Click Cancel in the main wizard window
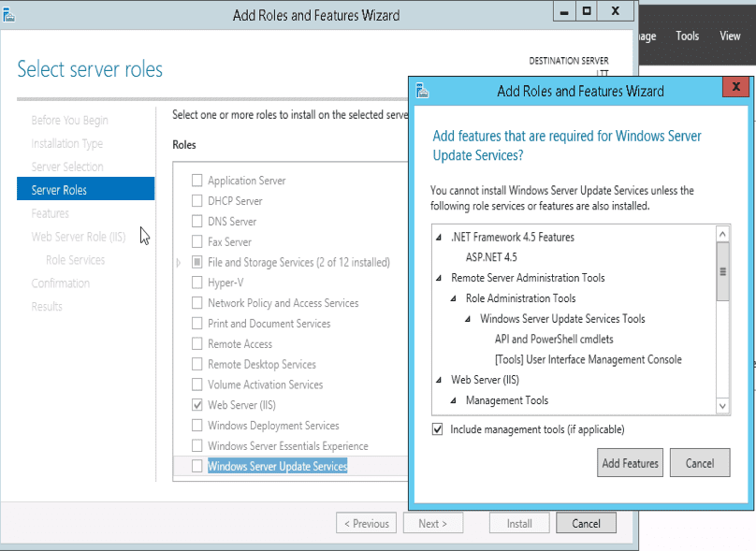 pos(586,524)
